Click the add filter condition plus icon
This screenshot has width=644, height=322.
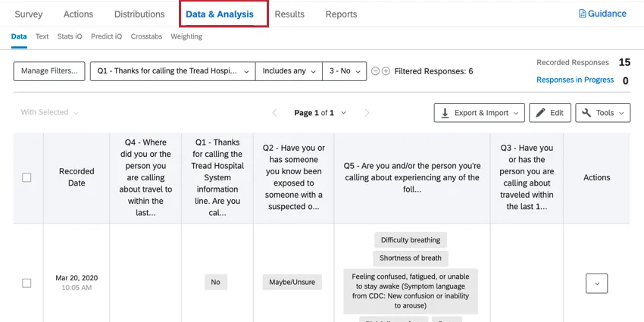tap(386, 71)
